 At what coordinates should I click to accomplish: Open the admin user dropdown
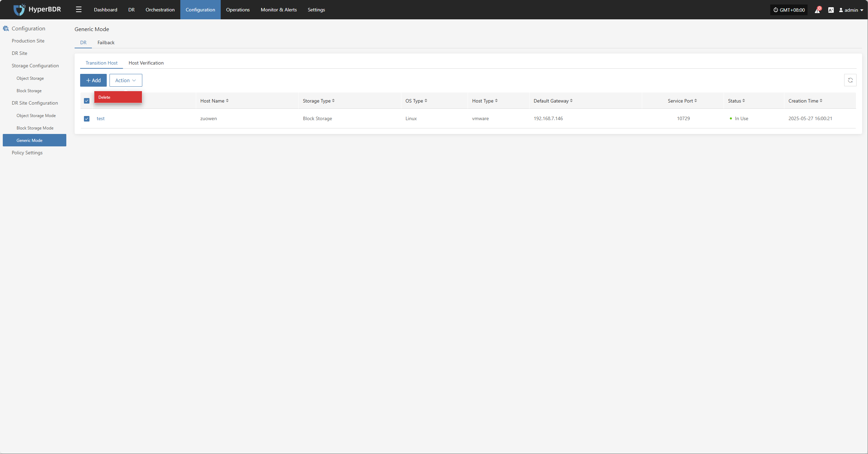tap(851, 10)
